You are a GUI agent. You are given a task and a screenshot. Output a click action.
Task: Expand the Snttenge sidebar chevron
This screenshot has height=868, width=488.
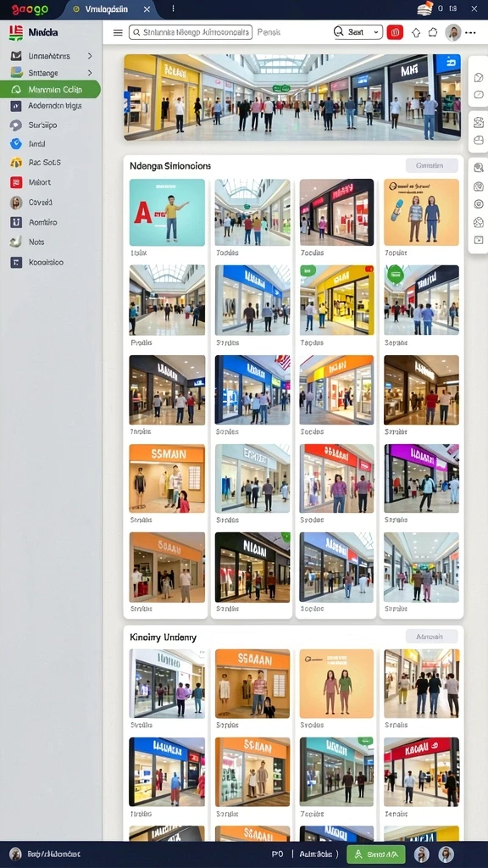pyautogui.click(x=90, y=73)
